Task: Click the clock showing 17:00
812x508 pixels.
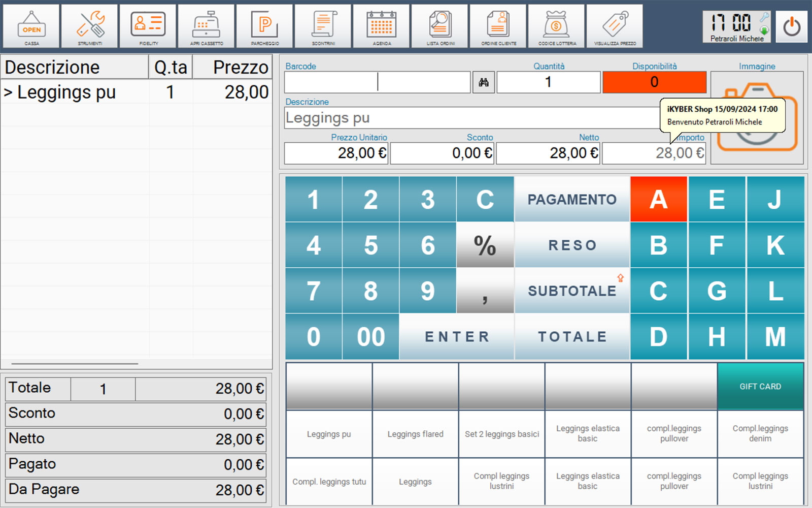Action: (x=731, y=23)
